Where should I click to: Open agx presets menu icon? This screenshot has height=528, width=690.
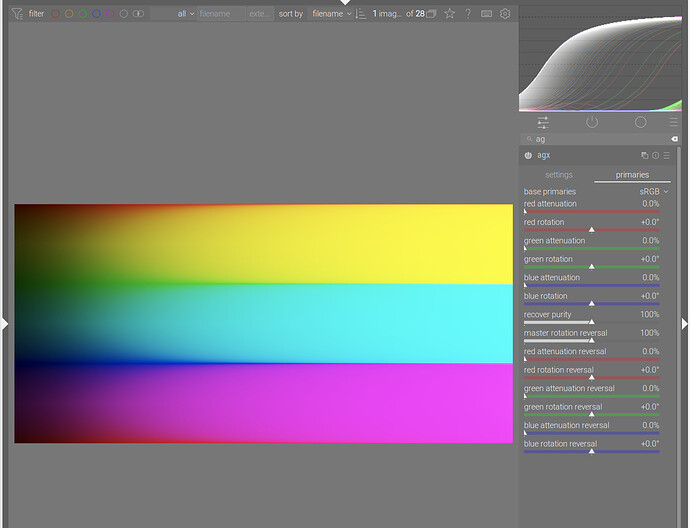click(x=667, y=155)
